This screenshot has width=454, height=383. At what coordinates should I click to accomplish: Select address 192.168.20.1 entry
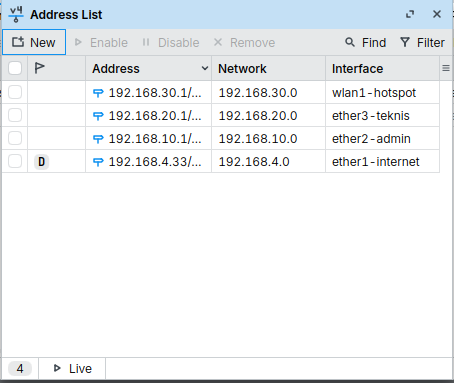(155, 116)
